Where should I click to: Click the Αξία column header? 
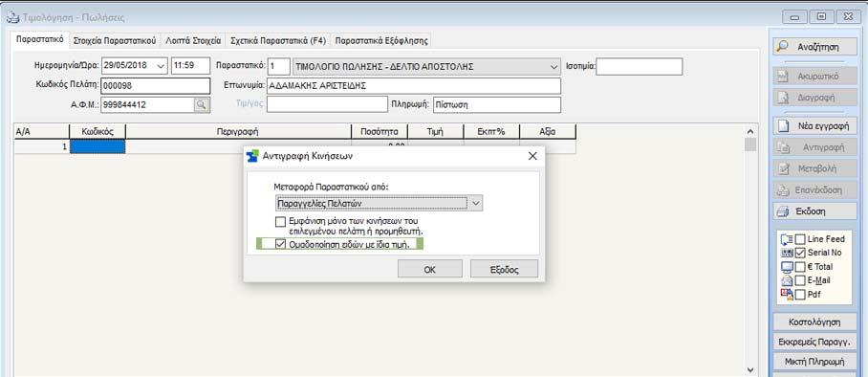pos(548,132)
